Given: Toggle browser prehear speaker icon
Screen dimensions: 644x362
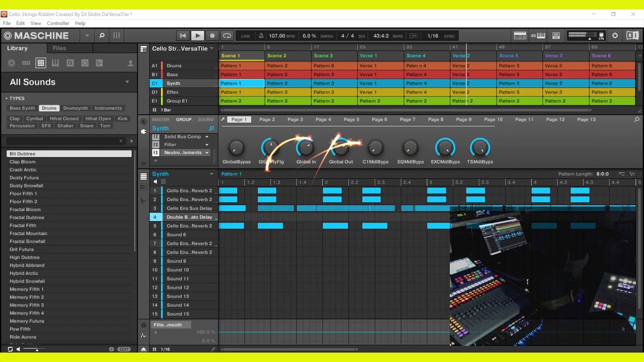Looking at the screenshot, I should pos(18,349).
